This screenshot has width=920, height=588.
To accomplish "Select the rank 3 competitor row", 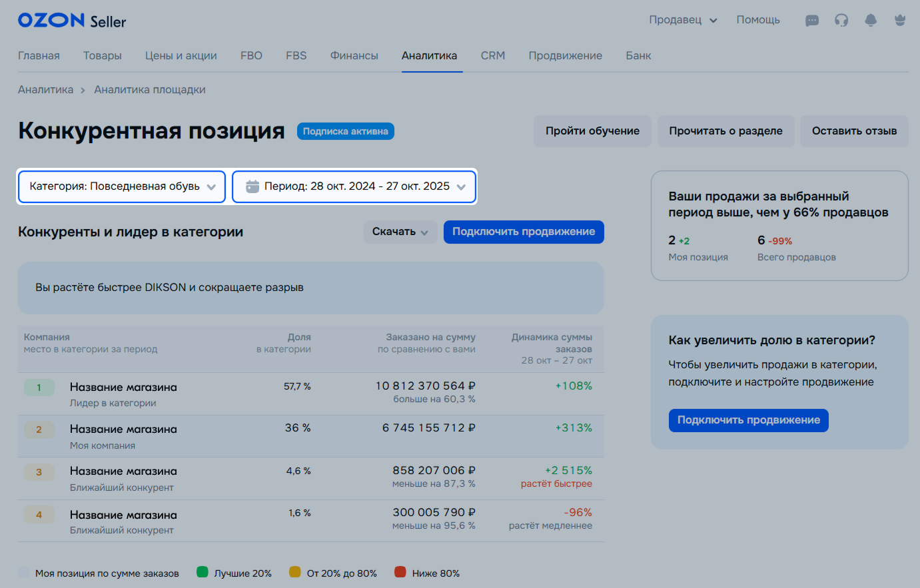I will tap(310, 478).
